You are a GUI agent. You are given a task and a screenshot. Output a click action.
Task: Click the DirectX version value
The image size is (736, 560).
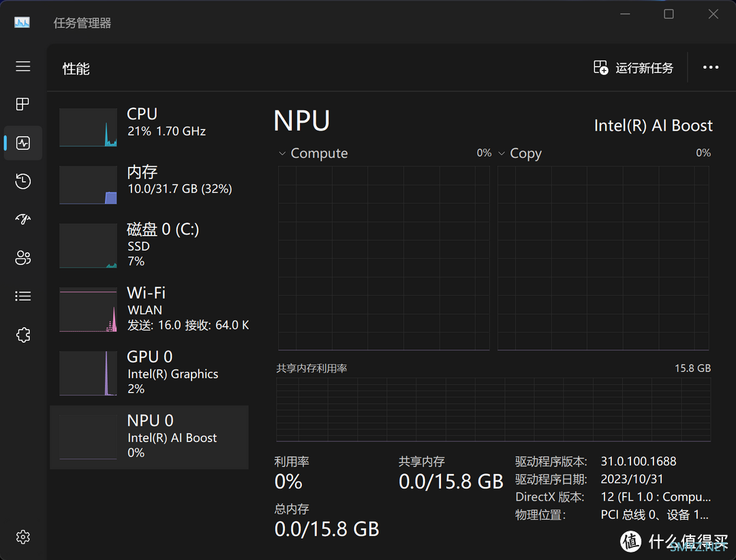click(x=656, y=497)
